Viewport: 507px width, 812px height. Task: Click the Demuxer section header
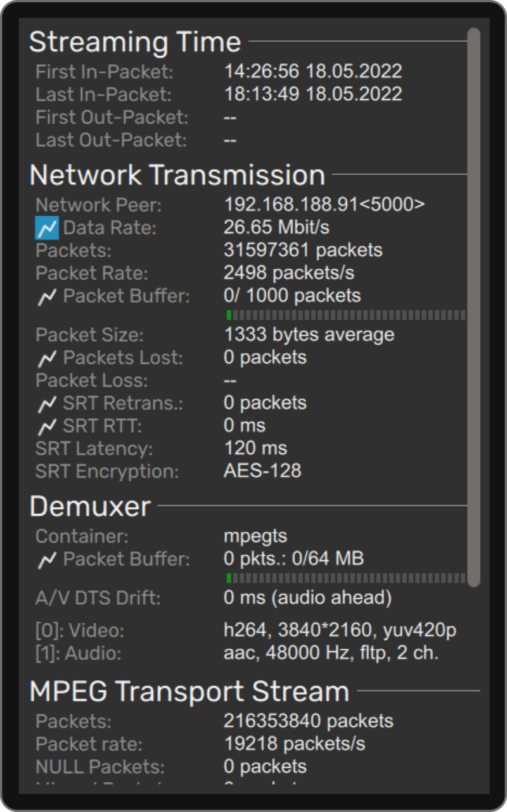89,507
